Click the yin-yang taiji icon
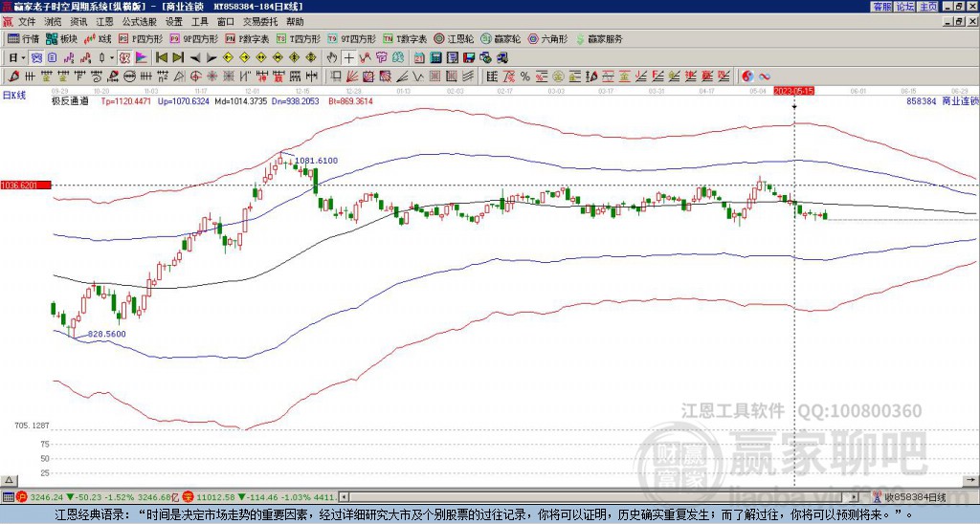980x524 pixels. pos(747,76)
